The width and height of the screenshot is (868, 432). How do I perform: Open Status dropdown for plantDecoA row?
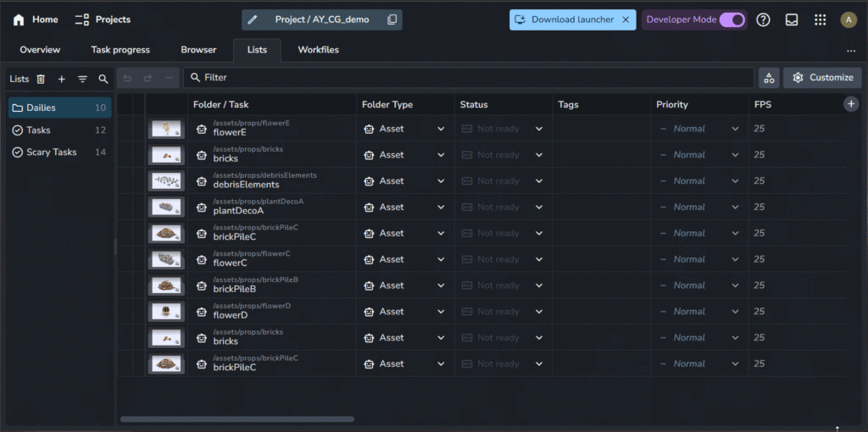[504, 207]
